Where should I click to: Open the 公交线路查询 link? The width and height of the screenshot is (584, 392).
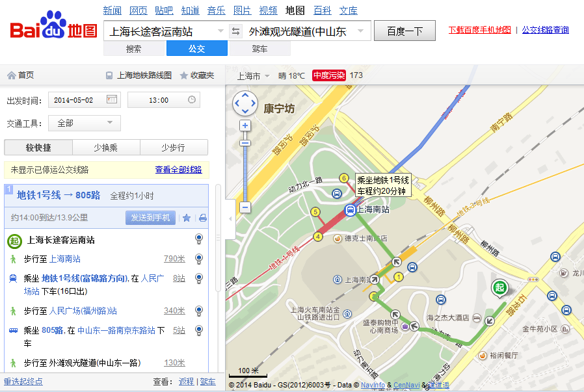545,30
